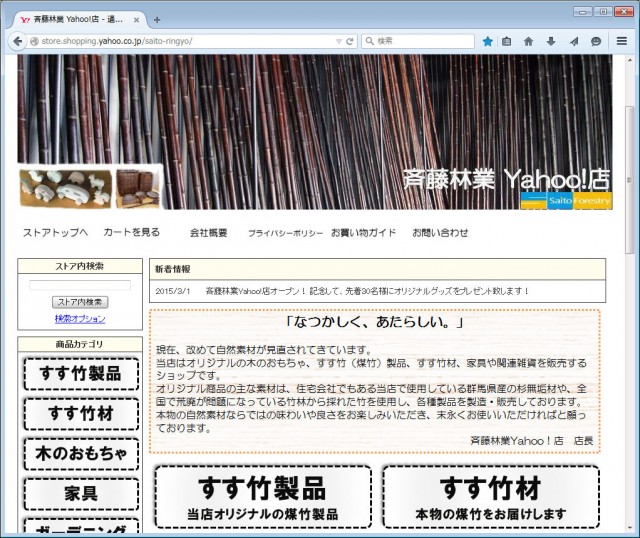Click the magnifier icon in search box

(369, 41)
